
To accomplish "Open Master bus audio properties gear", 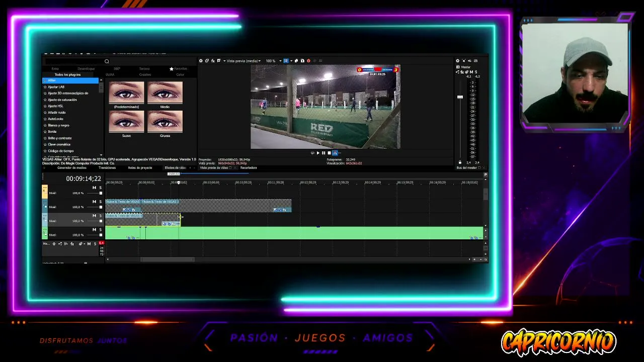I will pyautogui.click(x=457, y=61).
